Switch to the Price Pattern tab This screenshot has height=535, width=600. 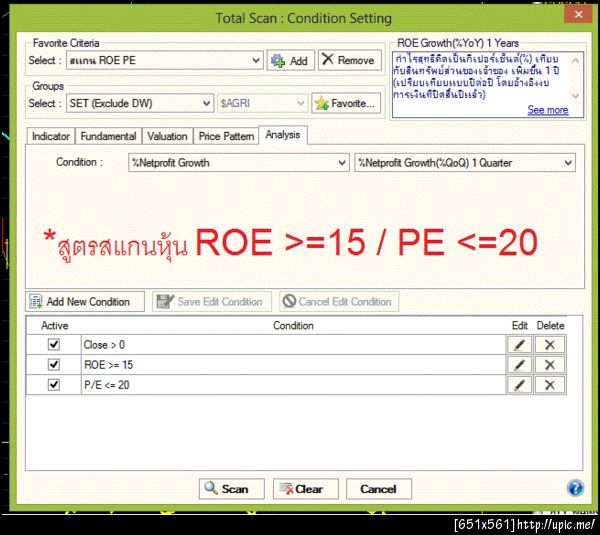(x=226, y=136)
